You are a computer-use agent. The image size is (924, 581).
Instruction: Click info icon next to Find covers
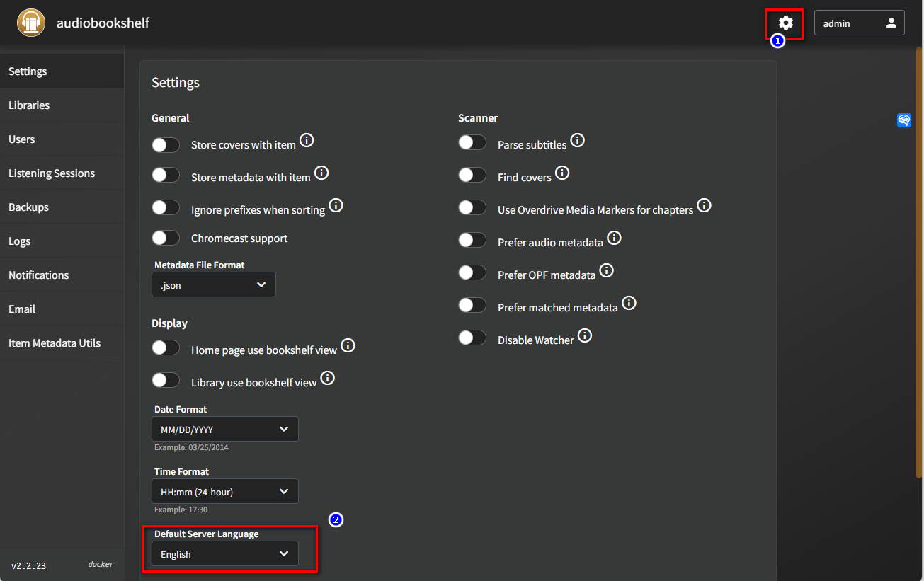pyautogui.click(x=562, y=173)
